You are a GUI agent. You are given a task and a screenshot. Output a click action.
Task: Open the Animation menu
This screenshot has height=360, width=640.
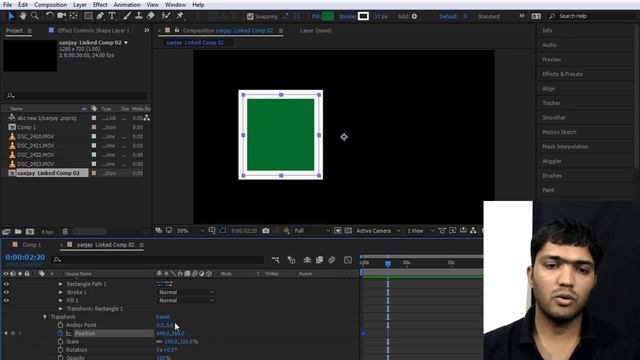(x=127, y=5)
